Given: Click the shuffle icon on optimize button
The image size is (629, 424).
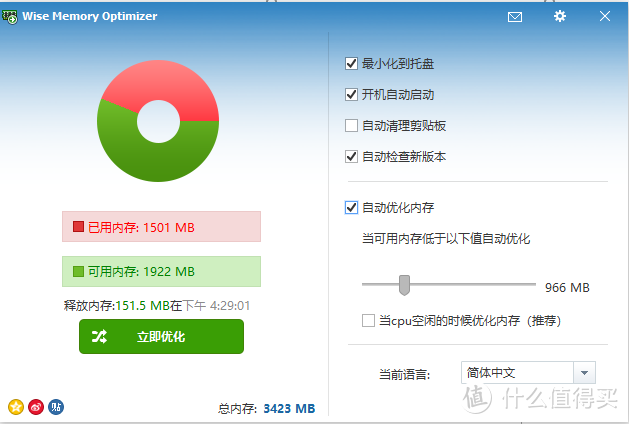Looking at the screenshot, I should tap(99, 337).
